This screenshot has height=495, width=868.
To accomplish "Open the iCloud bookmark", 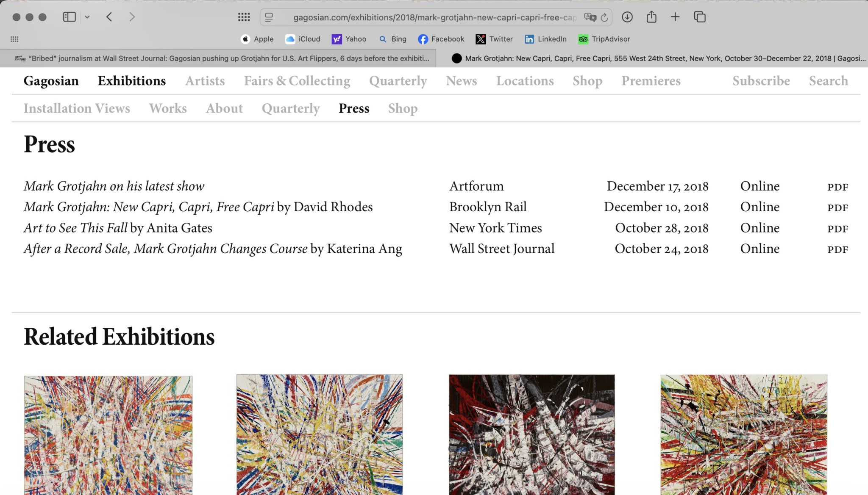I will [x=303, y=39].
